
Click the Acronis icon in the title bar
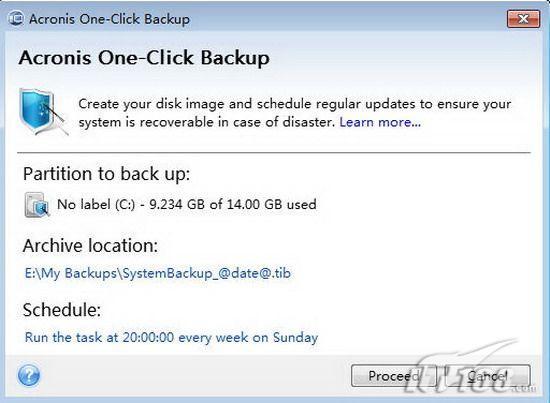pyautogui.click(x=16, y=18)
